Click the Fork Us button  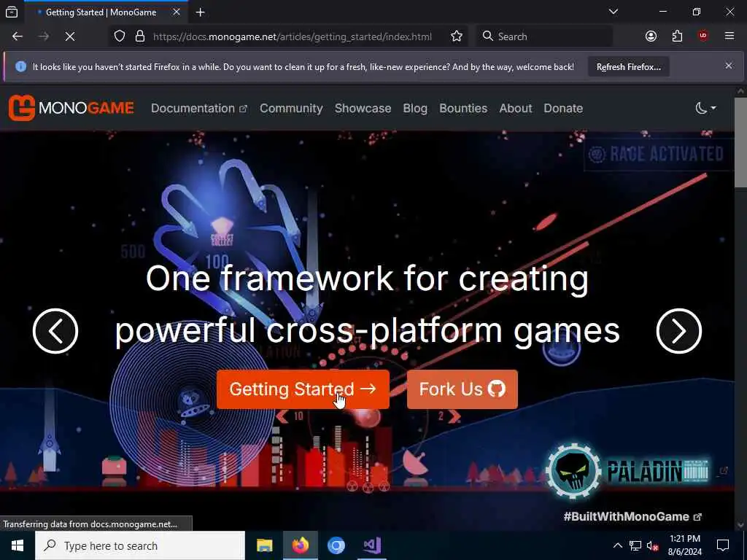(x=462, y=389)
